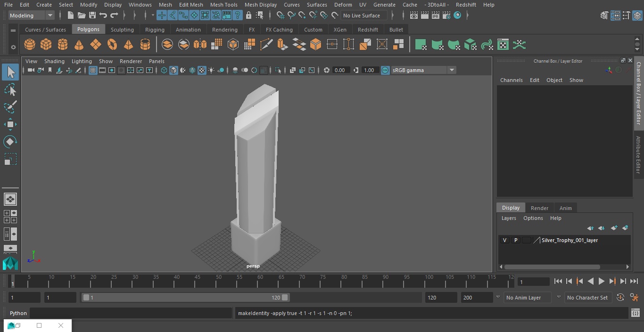Viewport: 644px width, 332px height.
Task: Create a polygon sphere from the shelf
Action: 30,45
